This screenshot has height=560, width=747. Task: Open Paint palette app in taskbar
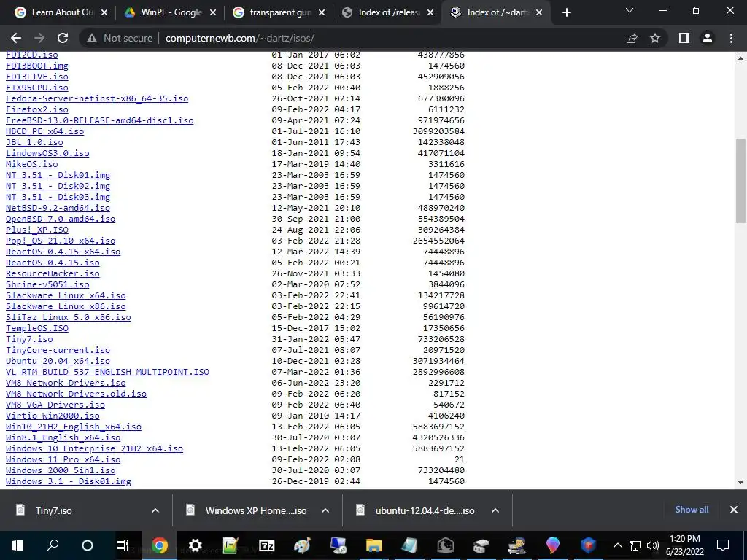pyautogui.click(x=302, y=545)
